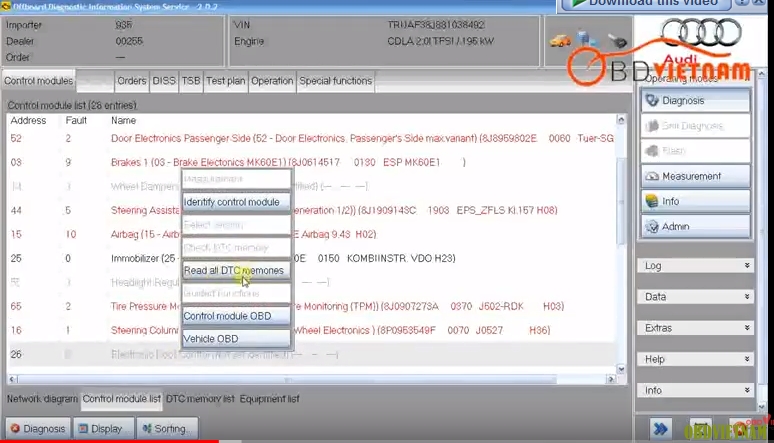This screenshot has height=443, width=774.
Task: Click the horizontal scrollbar right arrow
Action: [611, 379]
